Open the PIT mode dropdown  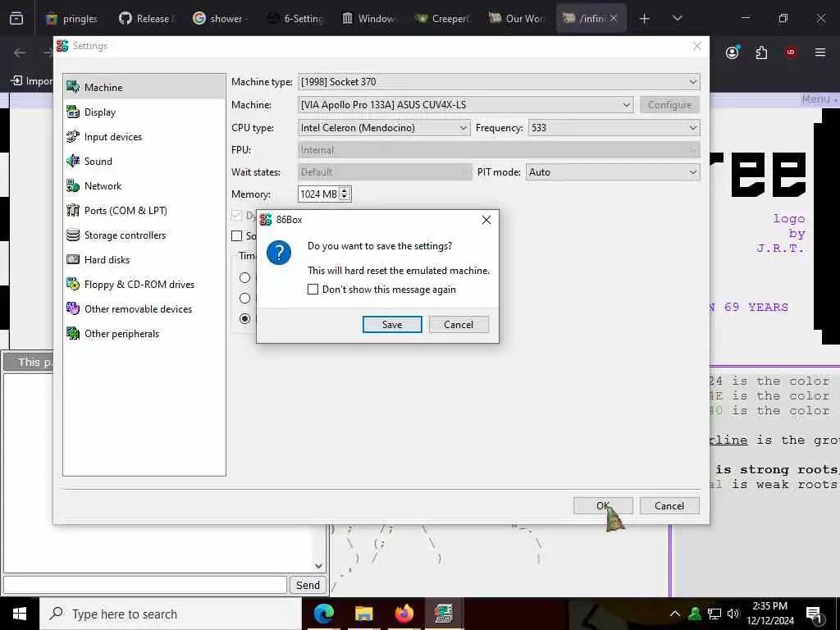click(613, 172)
